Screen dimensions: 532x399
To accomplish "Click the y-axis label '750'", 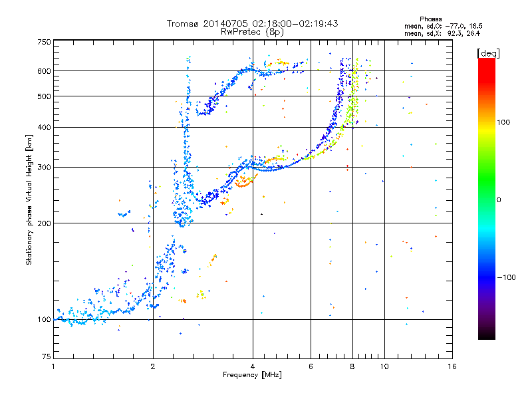I will pos(44,42).
